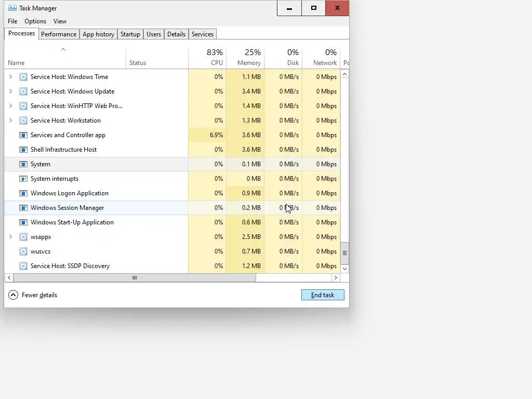Expand Service Host: Workstation group
The width and height of the screenshot is (532, 399).
10,121
